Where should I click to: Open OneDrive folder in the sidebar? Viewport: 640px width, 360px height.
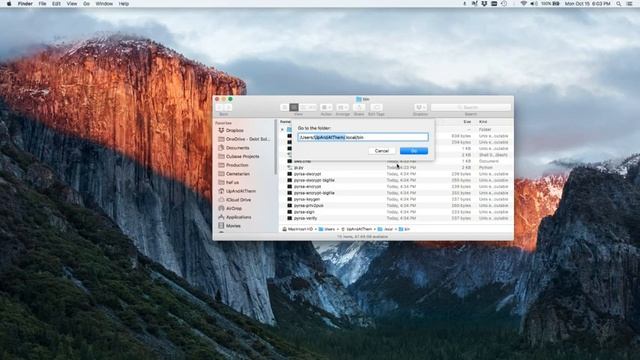click(x=244, y=139)
